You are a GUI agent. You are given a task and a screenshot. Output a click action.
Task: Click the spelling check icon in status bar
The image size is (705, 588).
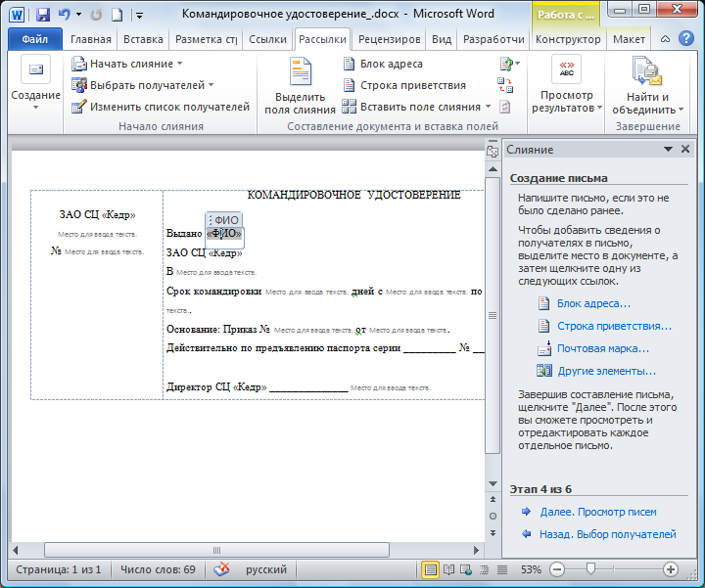221,569
